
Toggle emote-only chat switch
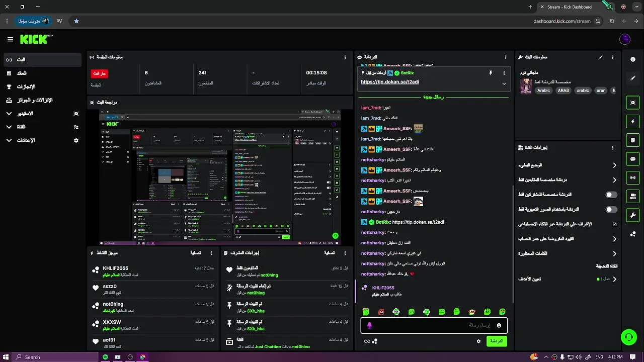(611, 209)
